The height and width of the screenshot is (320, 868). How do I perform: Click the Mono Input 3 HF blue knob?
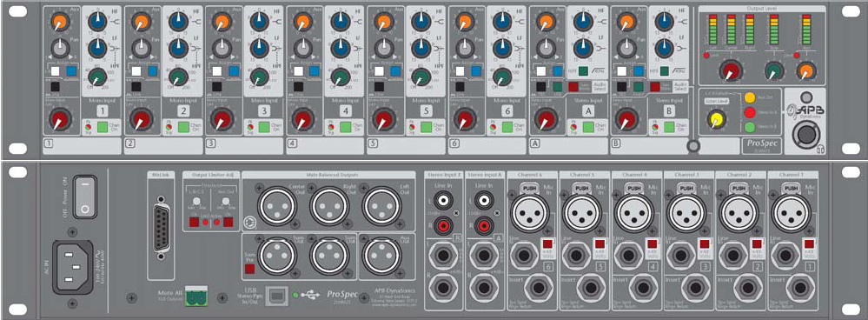pos(259,22)
